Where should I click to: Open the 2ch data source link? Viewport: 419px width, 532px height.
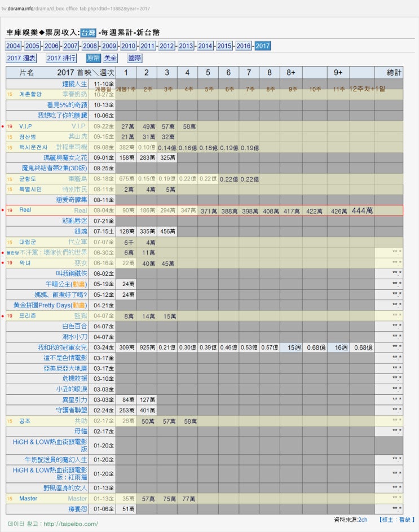coord(363,520)
